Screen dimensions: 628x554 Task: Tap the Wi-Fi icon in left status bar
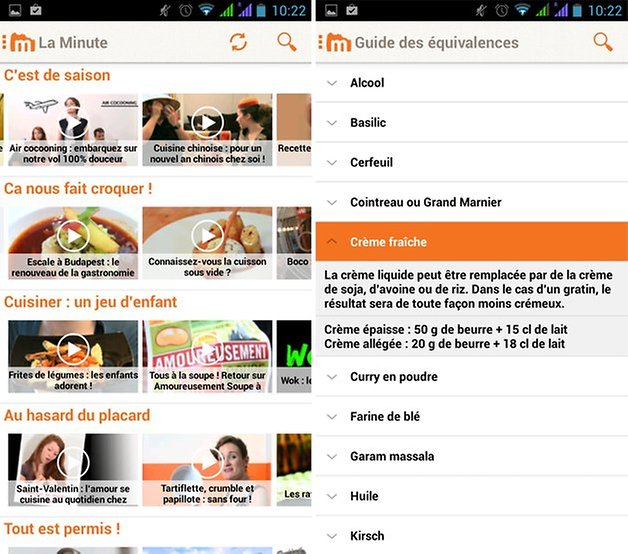point(206,10)
